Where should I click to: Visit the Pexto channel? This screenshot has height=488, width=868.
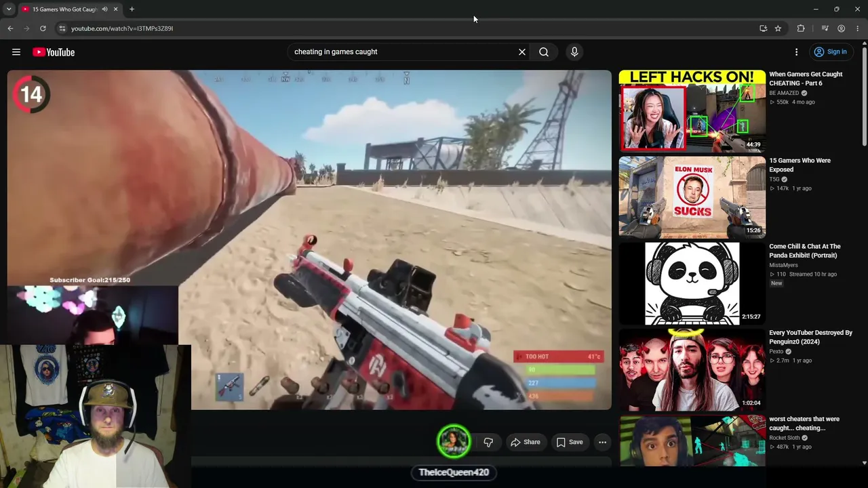tap(776, 352)
